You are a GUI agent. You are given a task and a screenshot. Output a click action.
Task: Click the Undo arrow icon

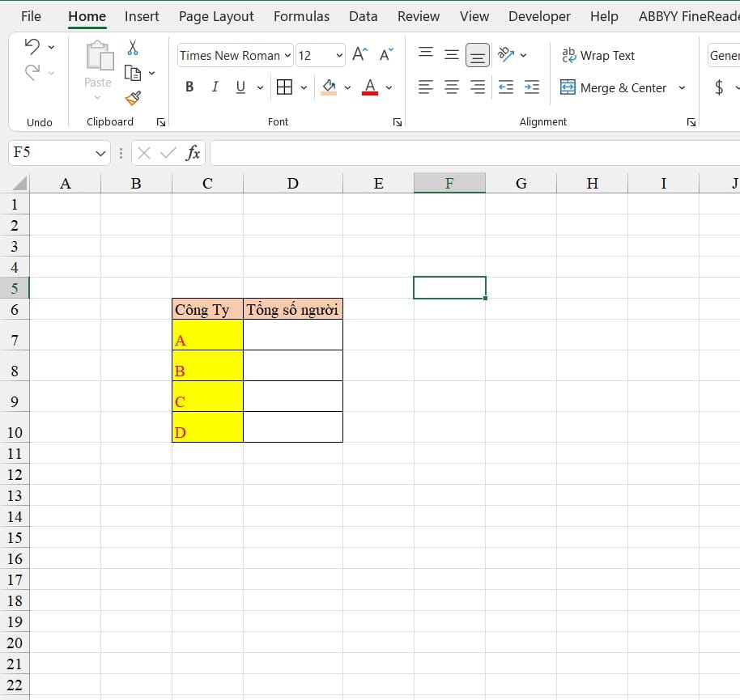pos(32,47)
